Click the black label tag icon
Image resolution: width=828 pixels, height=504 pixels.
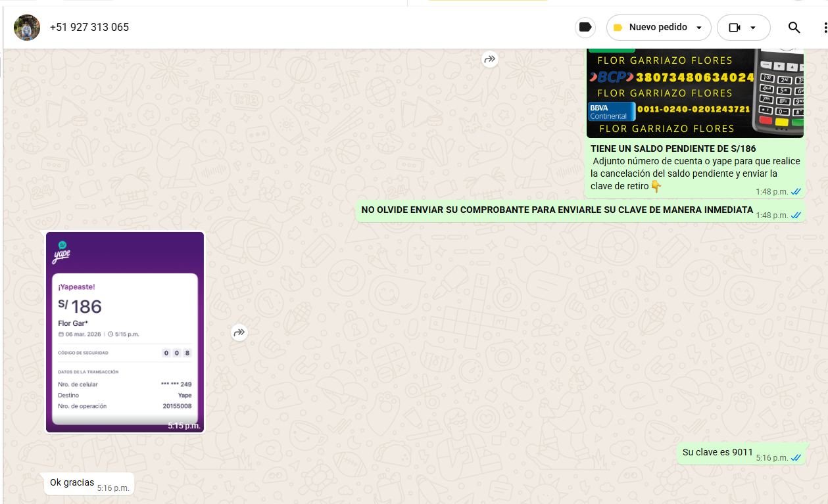pyautogui.click(x=585, y=28)
